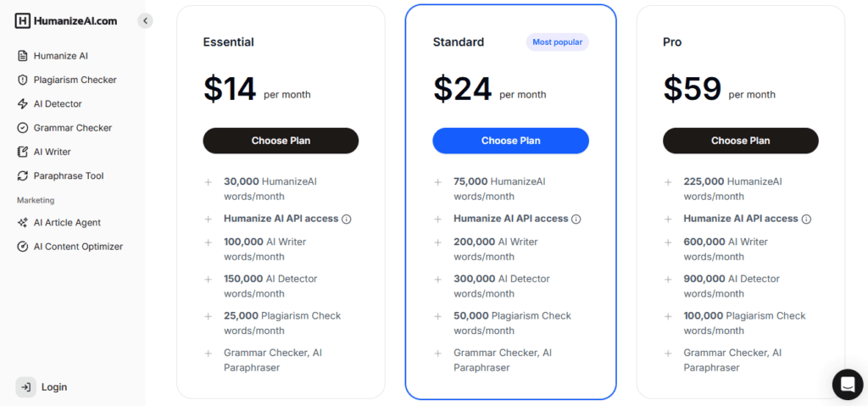The height and width of the screenshot is (406, 868).
Task: Expand the Pro plan 600,000 AI Writer plus sign
Action: tap(668, 242)
